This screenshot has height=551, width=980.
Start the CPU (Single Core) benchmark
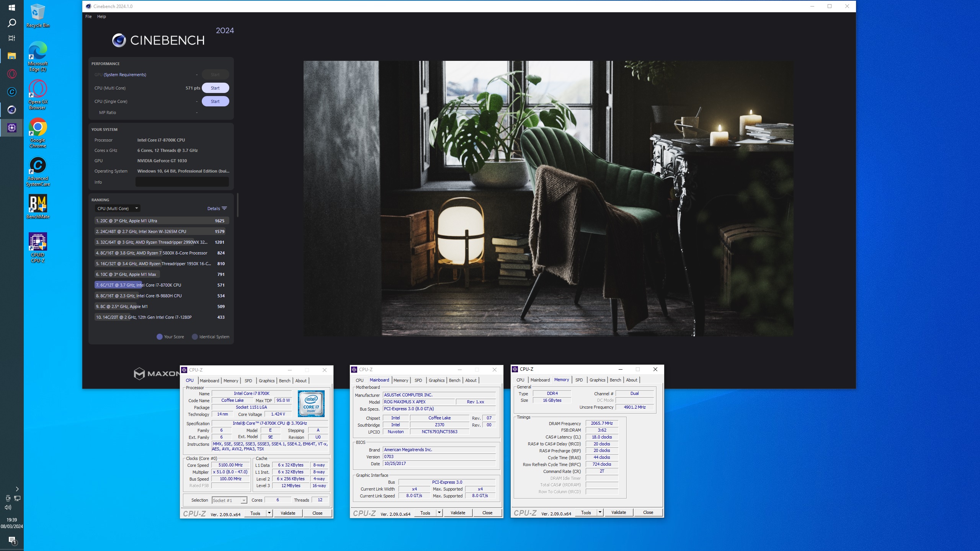click(x=215, y=101)
